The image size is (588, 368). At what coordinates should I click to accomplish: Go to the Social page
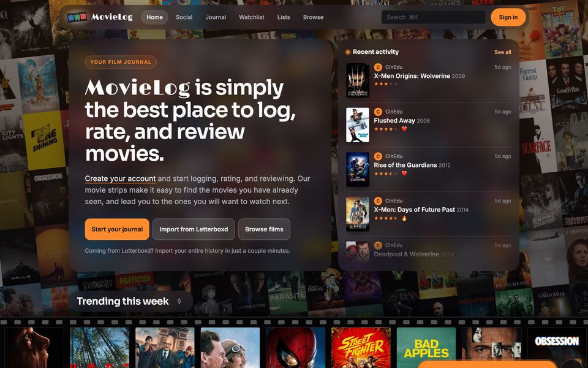click(x=184, y=17)
